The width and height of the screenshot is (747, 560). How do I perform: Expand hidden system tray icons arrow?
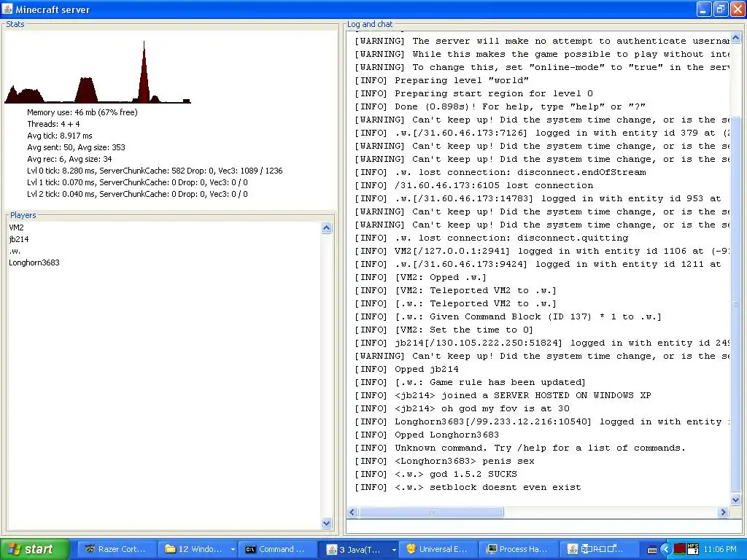[665, 549]
